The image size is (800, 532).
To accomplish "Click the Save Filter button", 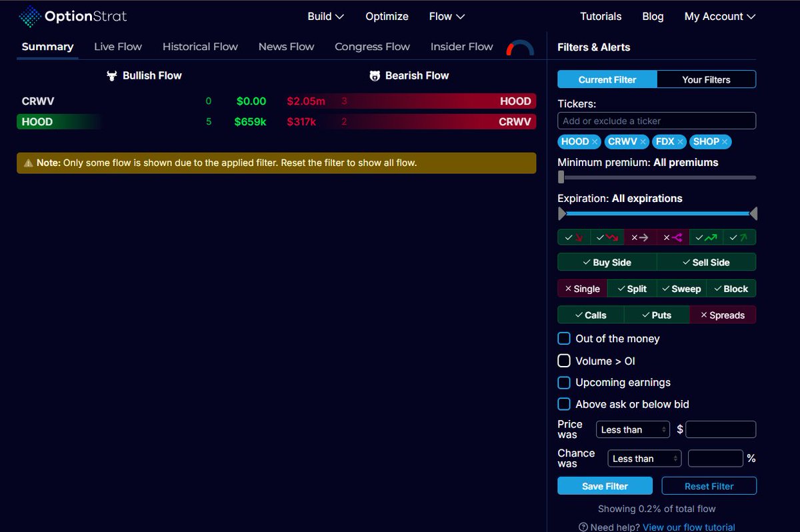I will pos(605,486).
